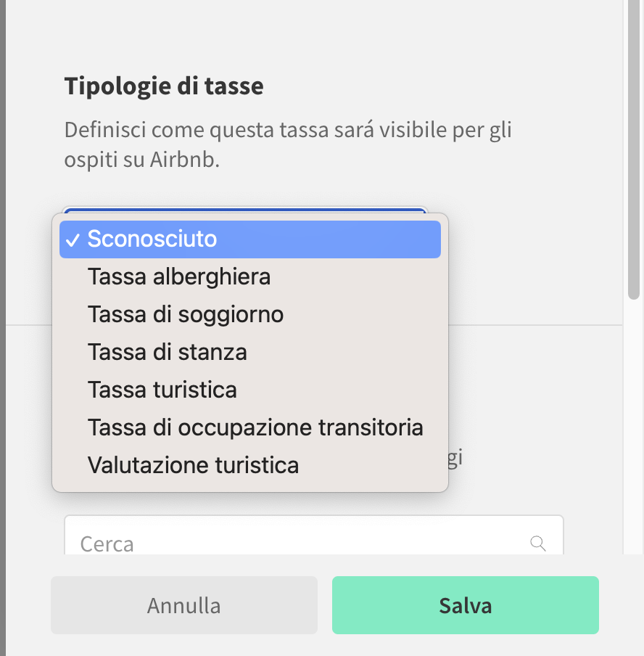Choose Tassa turistica from dropdown
The width and height of the screenshot is (644, 656).
pos(250,390)
